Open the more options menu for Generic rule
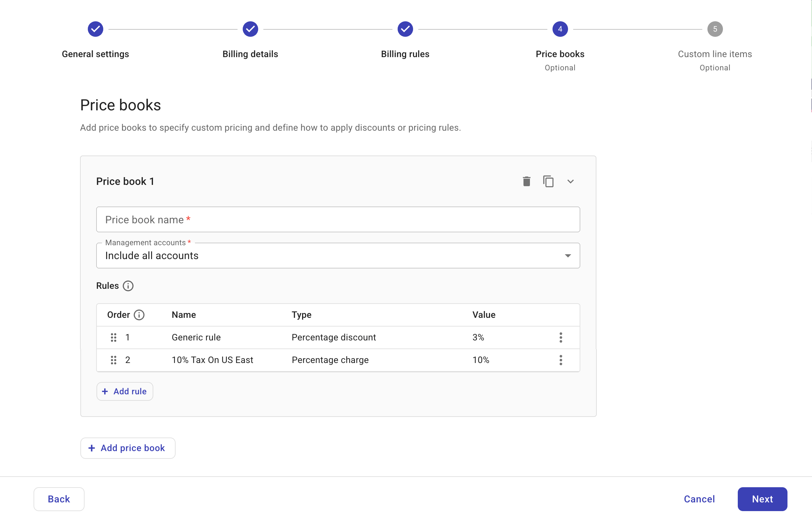Screen dimensions: 812x514 click(x=561, y=338)
